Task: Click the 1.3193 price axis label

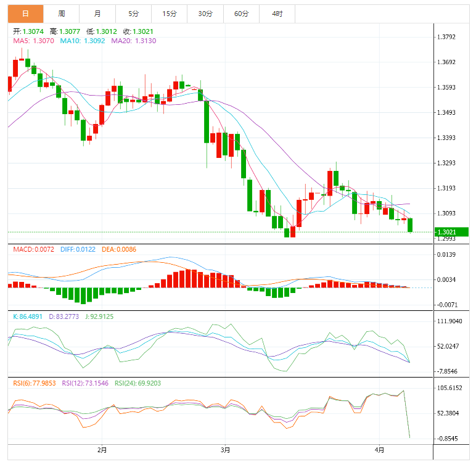Action: coord(446,188)
